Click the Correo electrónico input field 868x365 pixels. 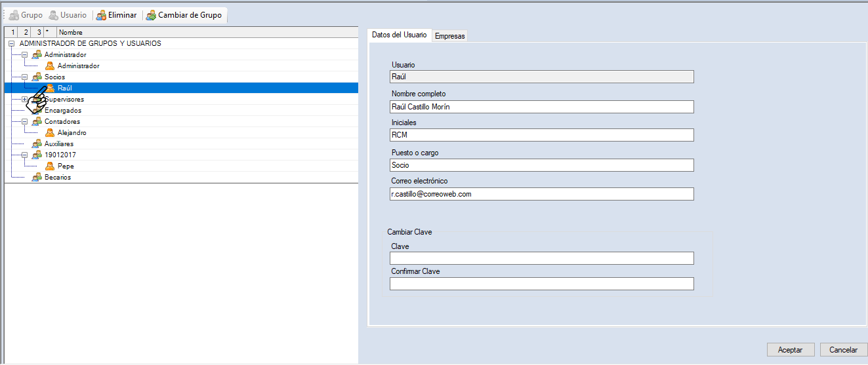pos(541,194)
